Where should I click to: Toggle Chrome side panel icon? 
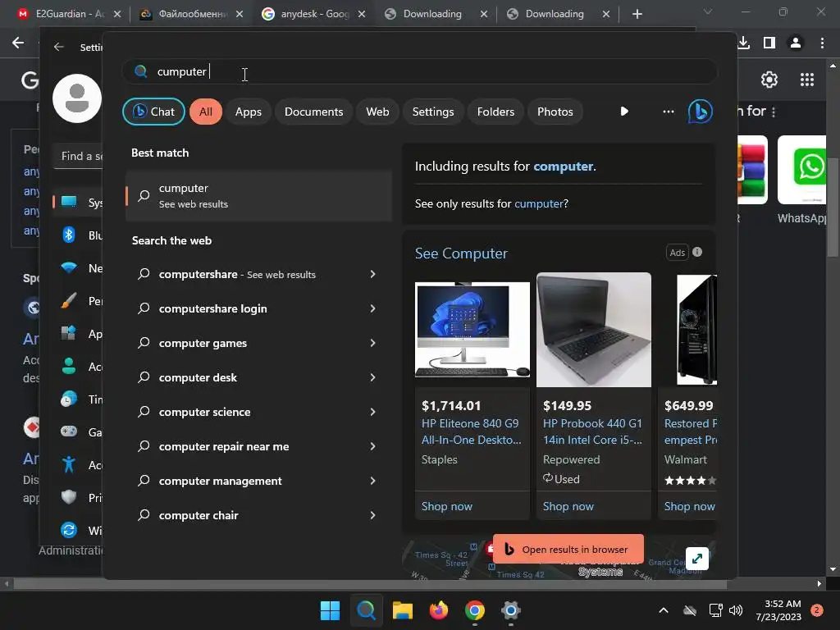769,43
